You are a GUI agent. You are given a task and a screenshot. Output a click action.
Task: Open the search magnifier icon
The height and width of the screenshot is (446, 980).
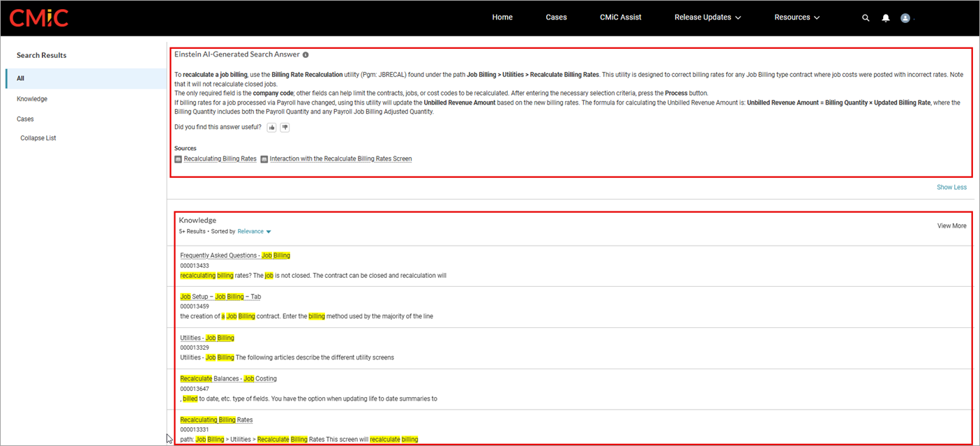coord(866,18)
